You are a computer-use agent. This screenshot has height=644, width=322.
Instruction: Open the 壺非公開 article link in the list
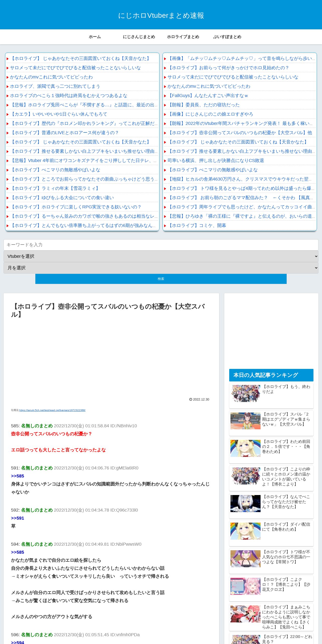click(x=240, y=133)
